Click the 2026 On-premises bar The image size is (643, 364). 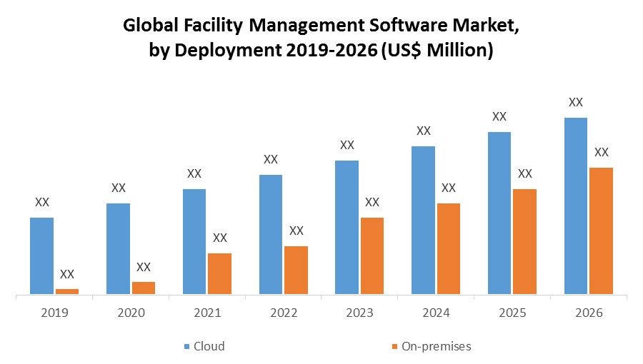click(x=601, y=231)
